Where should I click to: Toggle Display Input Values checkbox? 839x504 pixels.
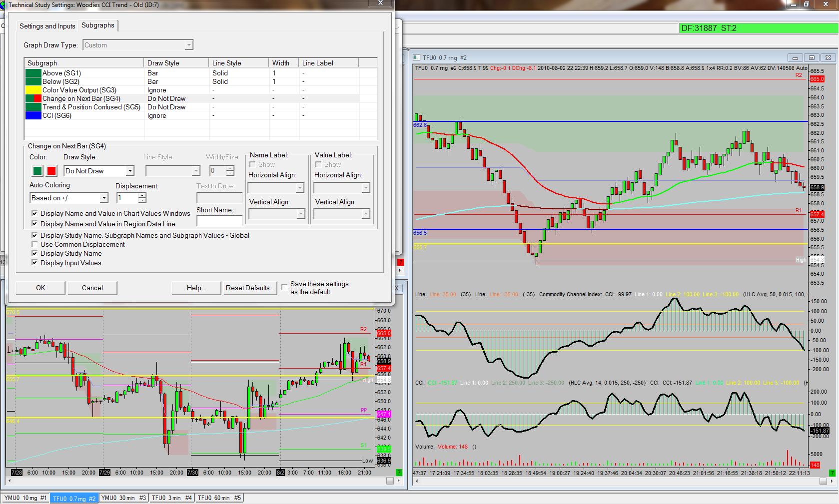click(x=34, y=263)
